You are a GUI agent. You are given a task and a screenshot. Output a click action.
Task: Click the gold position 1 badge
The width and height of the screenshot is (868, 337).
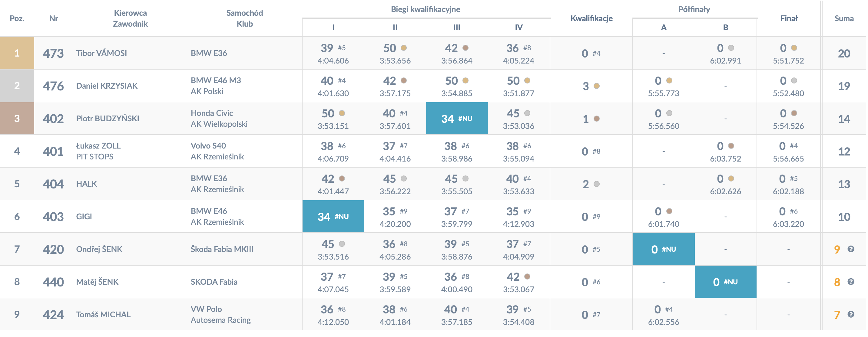coord(17,53)
